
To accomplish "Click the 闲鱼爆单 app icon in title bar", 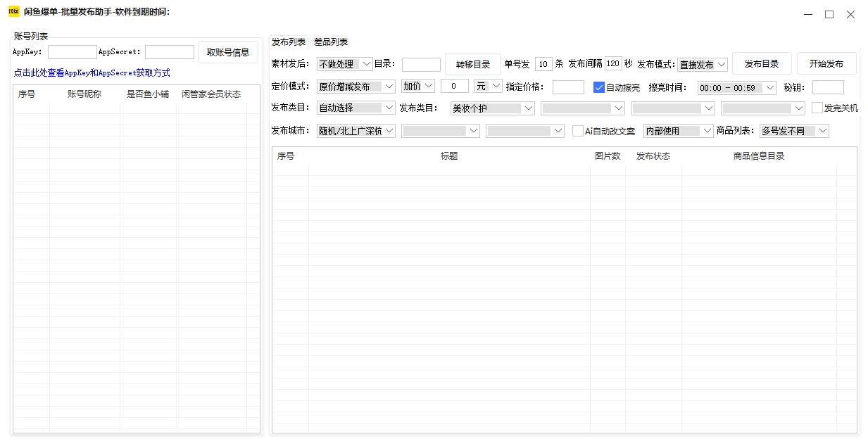I will click(13, 12).
